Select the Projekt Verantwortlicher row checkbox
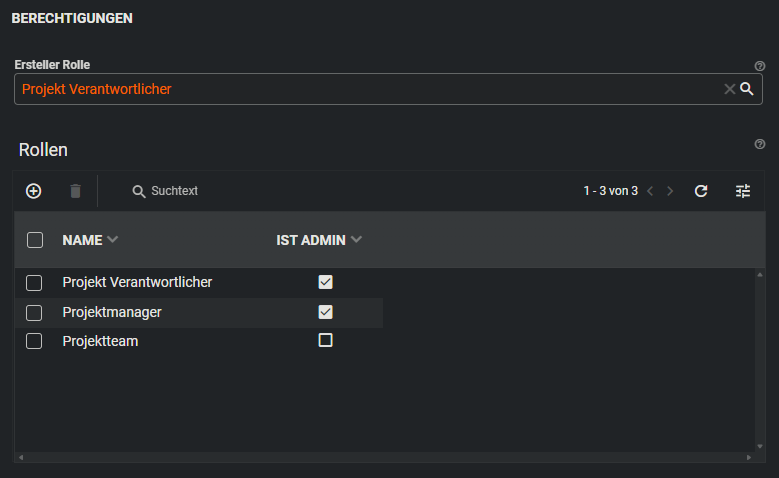 pos(34,283)
